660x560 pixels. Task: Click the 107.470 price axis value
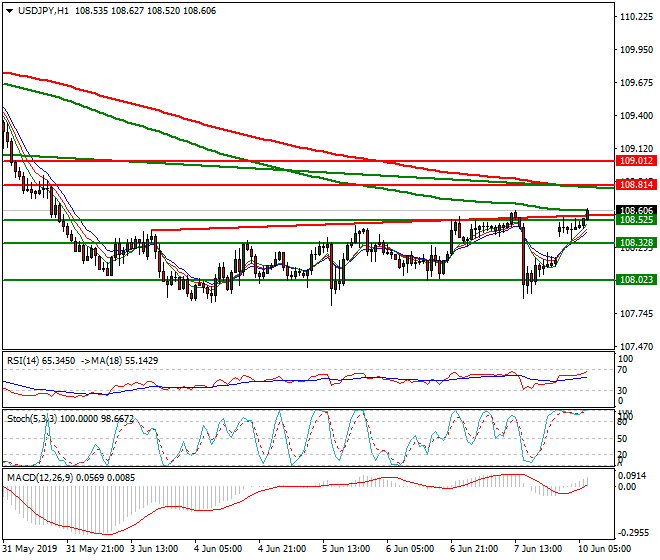pos(636,347)
